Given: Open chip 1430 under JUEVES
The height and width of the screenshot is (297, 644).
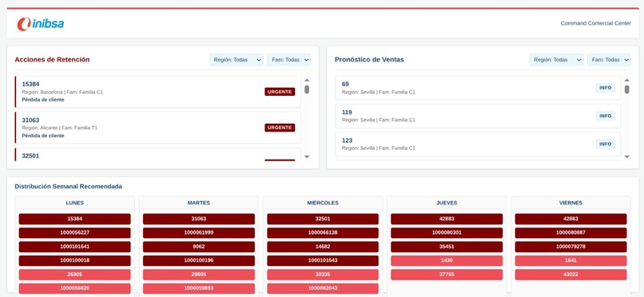Looking at the screenshot, I should [x=447, y=261].
